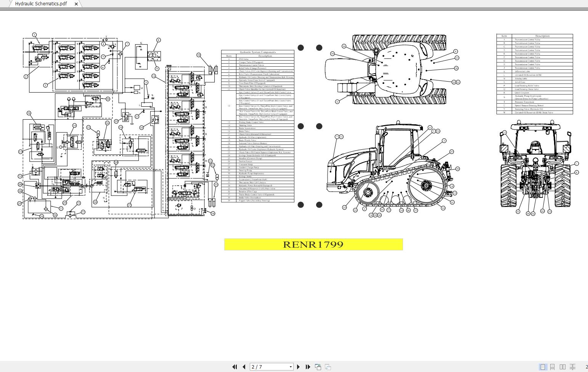This screenshot has height=372, width=588.
Task: Enable single page layout view
Action: coord(542,367)
